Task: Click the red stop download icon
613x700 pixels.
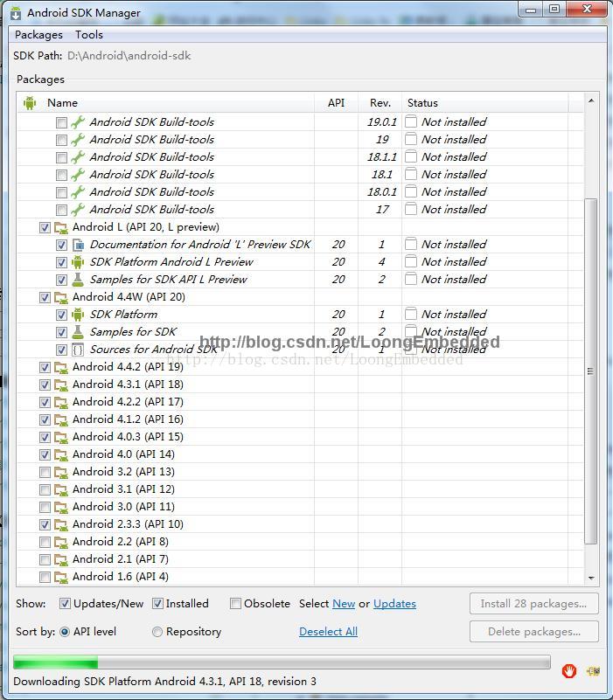Action: coord(568,670)
